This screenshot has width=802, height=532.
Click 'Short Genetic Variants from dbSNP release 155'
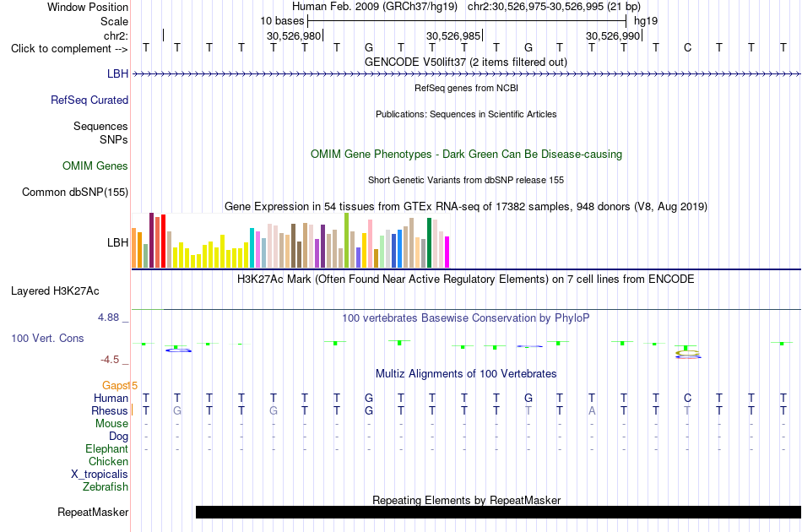point(466,180)
